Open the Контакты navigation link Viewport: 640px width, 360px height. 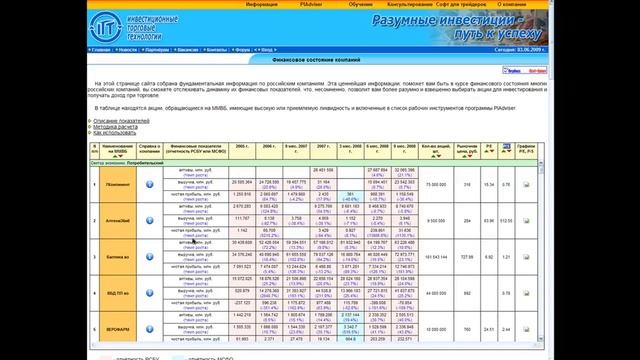(x=217, y=50)
